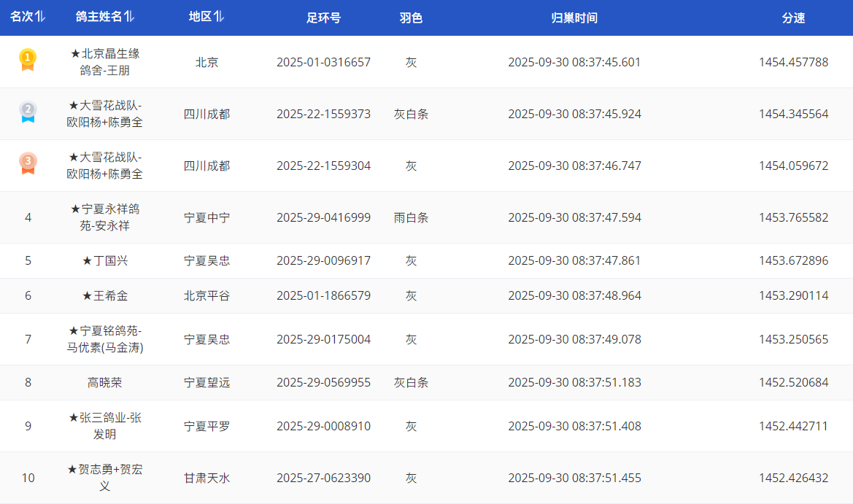Click homing time 08:37:48.964

[x=574, y=296]
